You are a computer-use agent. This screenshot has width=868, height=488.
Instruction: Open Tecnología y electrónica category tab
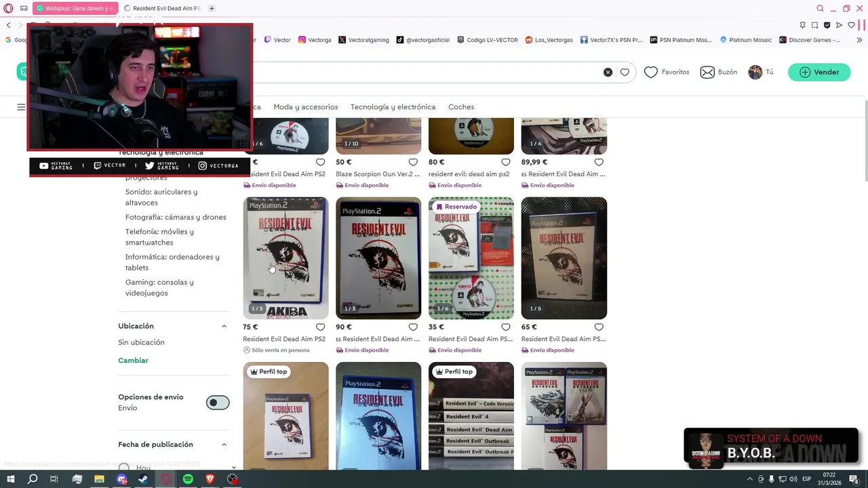[x=393, y=107]
